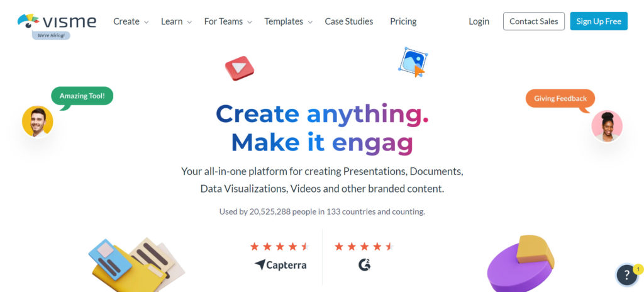Click the purple pie chart illustration
The image size is (644, 292).
520,263
